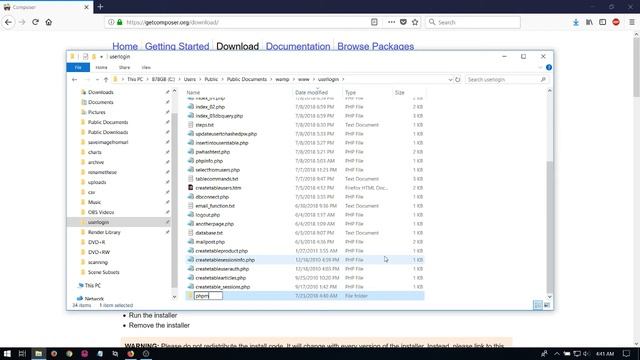This screenshot has width=640, height=360.
Task: Expand chevron after wamp breadcrumb
Action: pos(293,80)
